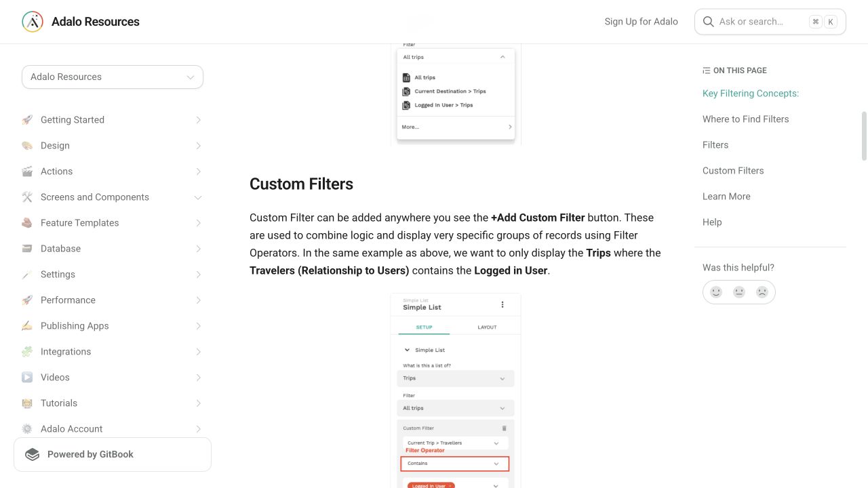
Task: Expand the Adalo Account chevron
Action: 198,429
